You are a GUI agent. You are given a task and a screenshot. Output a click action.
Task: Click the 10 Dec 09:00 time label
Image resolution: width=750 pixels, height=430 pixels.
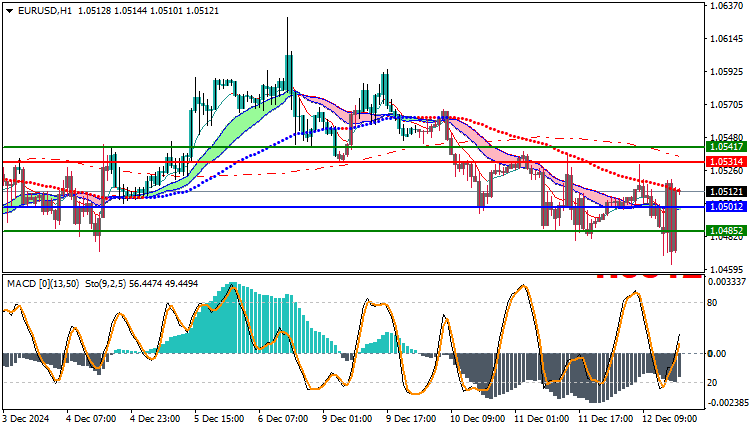[477, 419]
